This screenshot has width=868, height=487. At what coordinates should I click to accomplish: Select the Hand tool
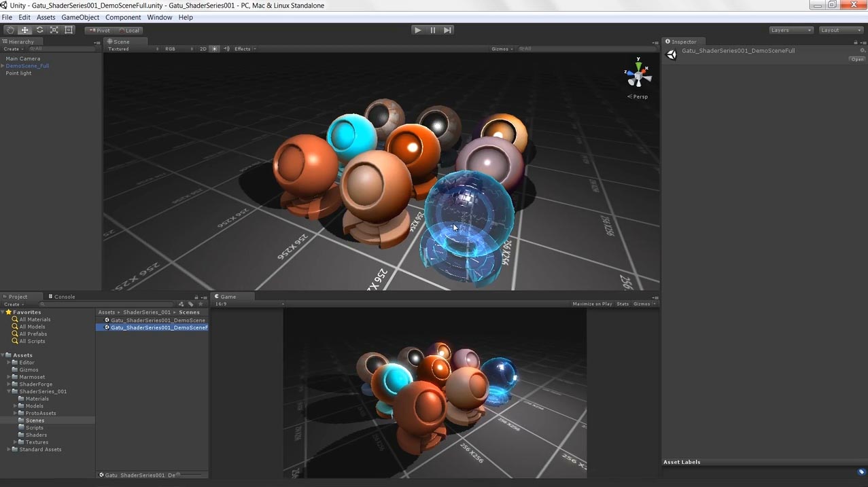coord(10,30)
